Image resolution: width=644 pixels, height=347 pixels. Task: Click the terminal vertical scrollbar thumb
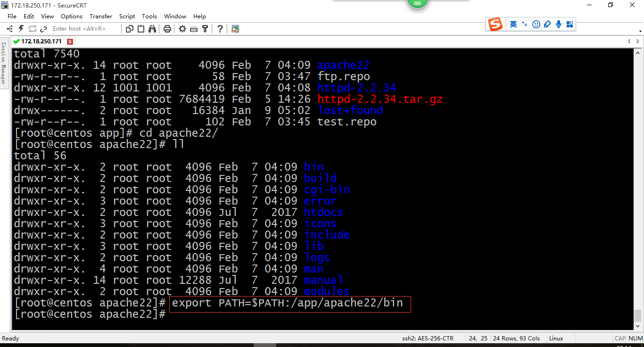click(638, 315)
